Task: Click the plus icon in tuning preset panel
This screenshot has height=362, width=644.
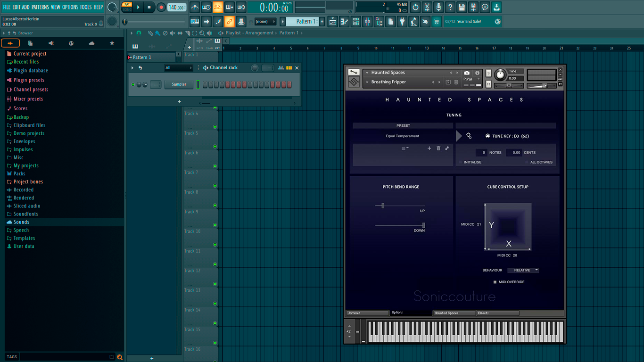Action: tap(429, 148)
